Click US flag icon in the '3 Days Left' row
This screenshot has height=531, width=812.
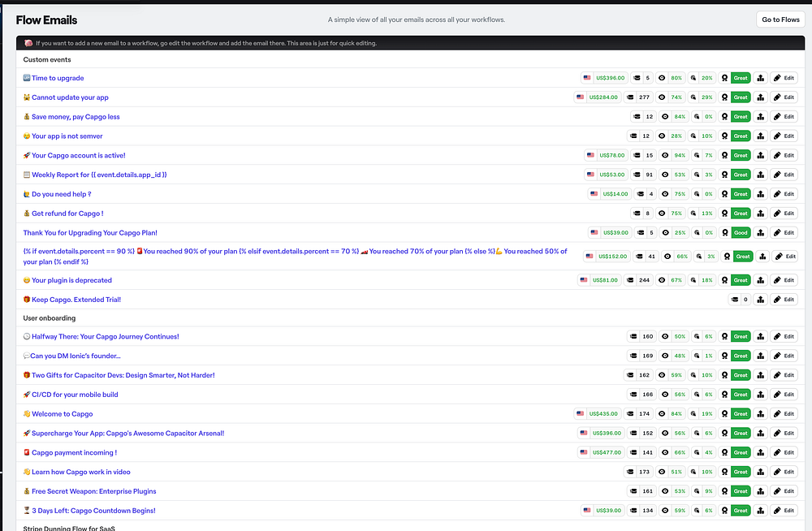point(587,511)
